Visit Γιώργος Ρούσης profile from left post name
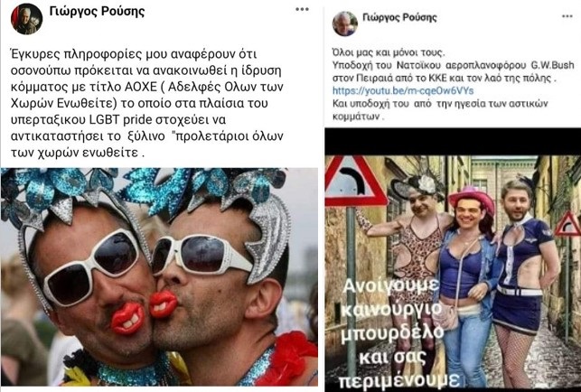Screen dimensions: 581x392 click(97, 11)
